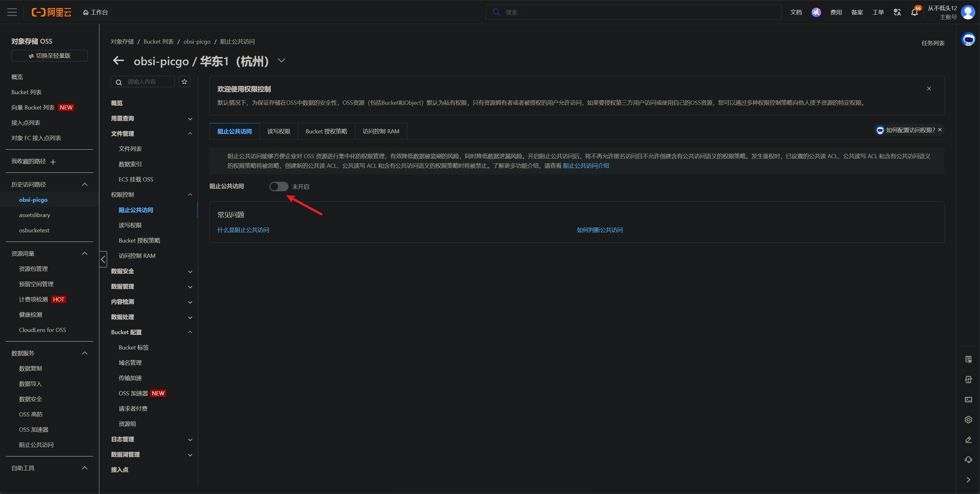The image size is (980, 494).
Task: Open Bucket 列表 breadcrumb
Action: point(159,41)
